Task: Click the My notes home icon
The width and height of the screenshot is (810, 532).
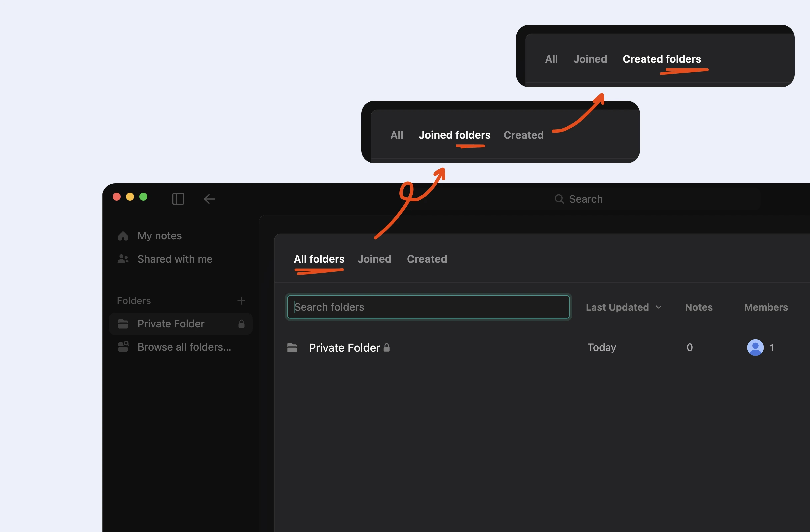Action: 123,236
